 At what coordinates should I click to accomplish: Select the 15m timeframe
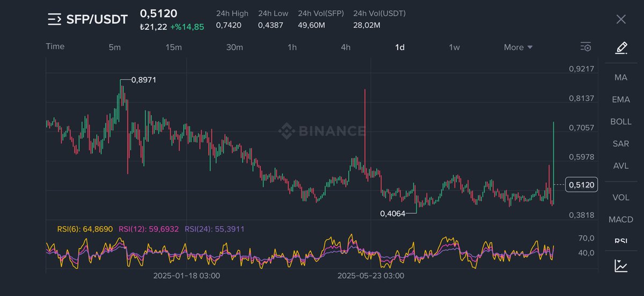point(173,47)
